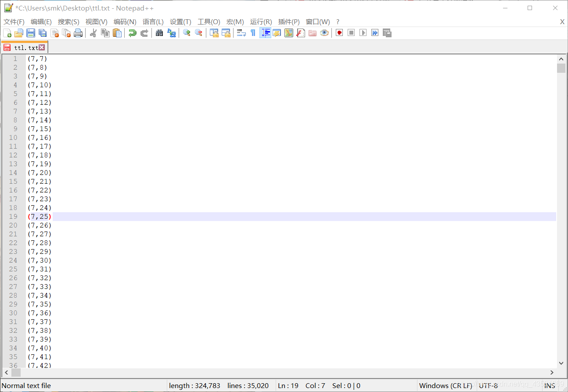
Task: Open the 工具(O) menu
Action: coord(209,22)
